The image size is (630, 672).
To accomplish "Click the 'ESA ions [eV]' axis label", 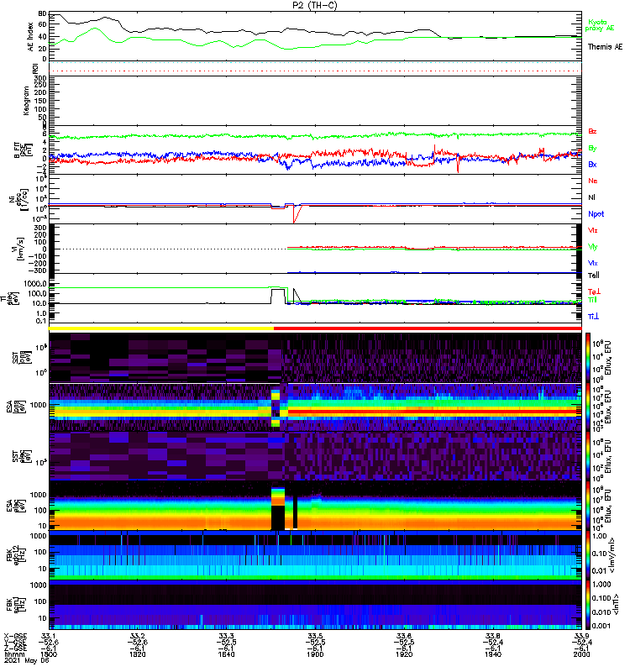I will pyautogui.click(x=16, y=407).
